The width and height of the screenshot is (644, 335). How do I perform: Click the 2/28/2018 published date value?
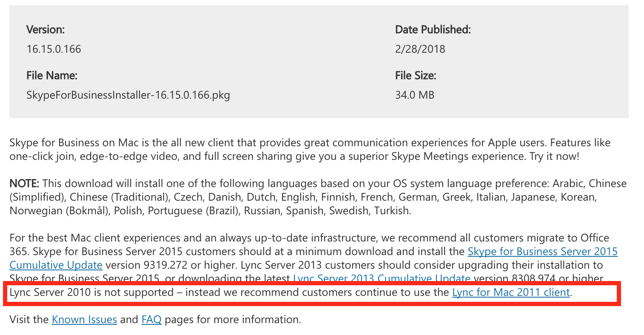point(420,49)
